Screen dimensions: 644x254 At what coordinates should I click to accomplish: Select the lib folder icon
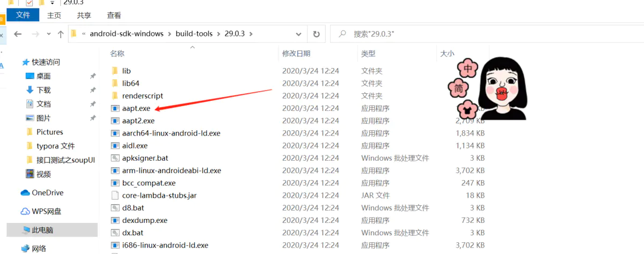(x=114, y=71)
